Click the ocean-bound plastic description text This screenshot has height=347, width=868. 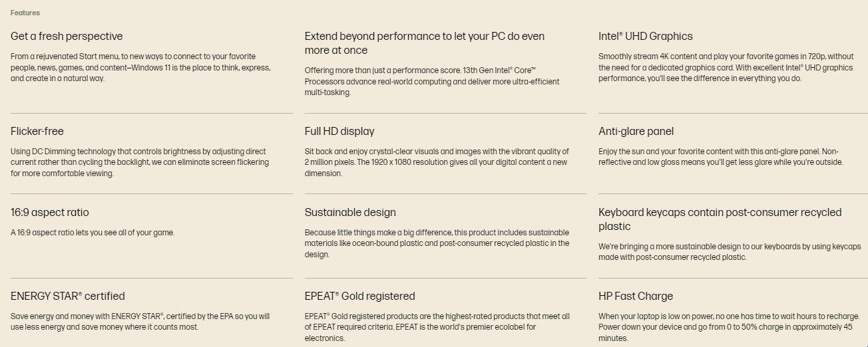tap(437, 243)
